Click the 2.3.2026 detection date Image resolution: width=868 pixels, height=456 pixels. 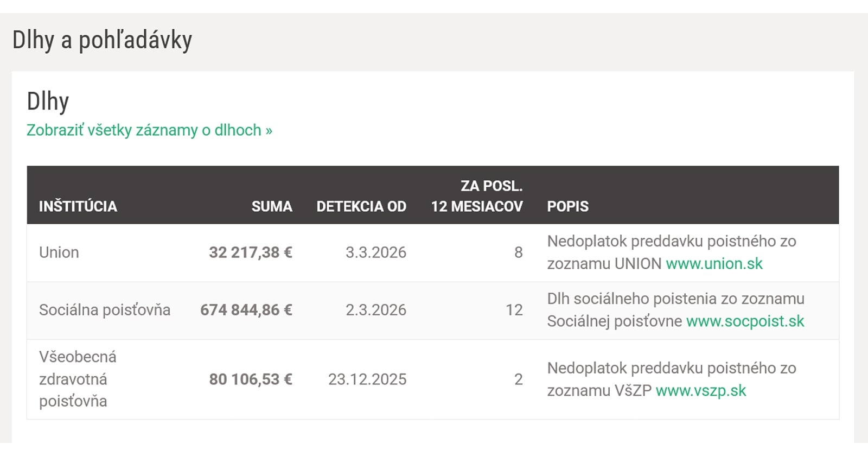point(376,310)
